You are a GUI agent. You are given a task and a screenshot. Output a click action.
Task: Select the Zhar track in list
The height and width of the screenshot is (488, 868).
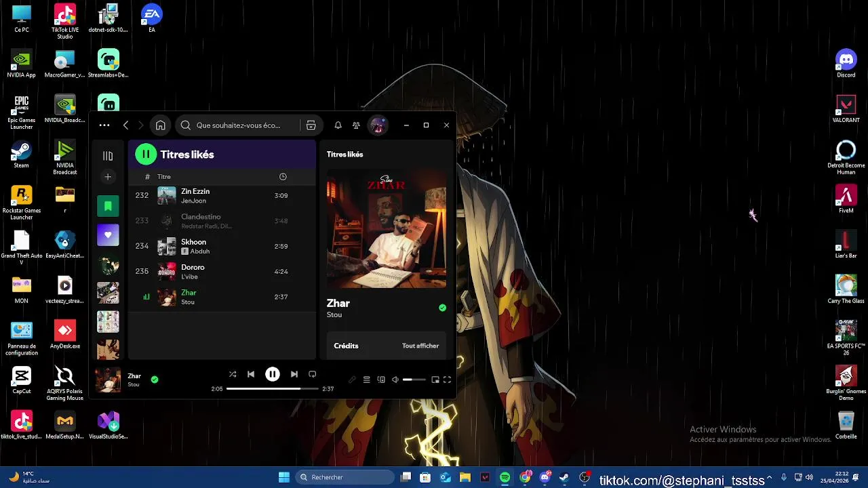coord(222,297)
